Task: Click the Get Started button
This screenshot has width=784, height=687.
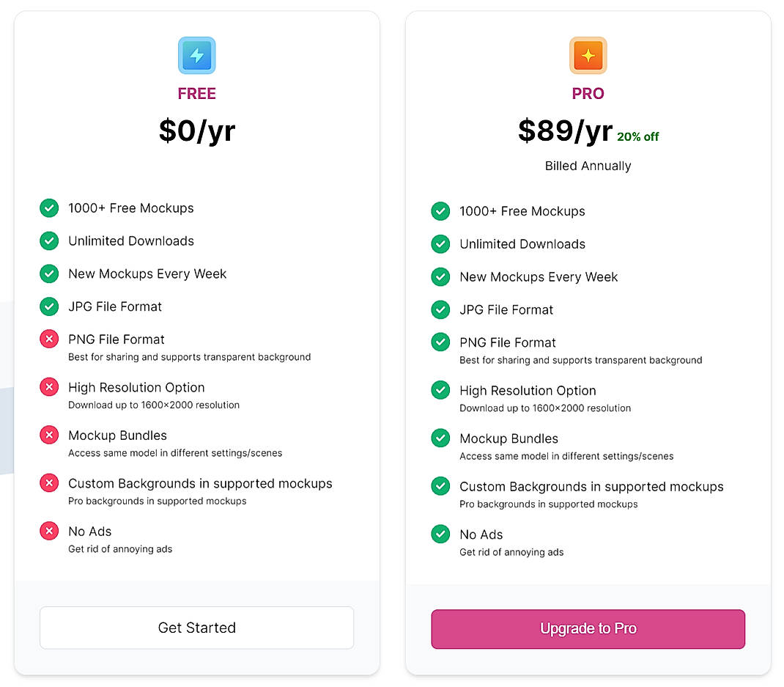Action: pyautogui.click(x=196, y=628)
